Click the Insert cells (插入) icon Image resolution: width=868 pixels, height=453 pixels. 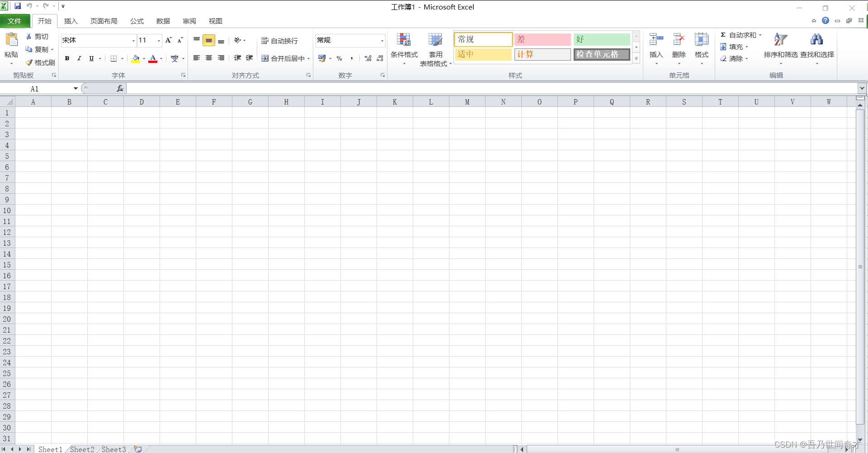(656, 40)
